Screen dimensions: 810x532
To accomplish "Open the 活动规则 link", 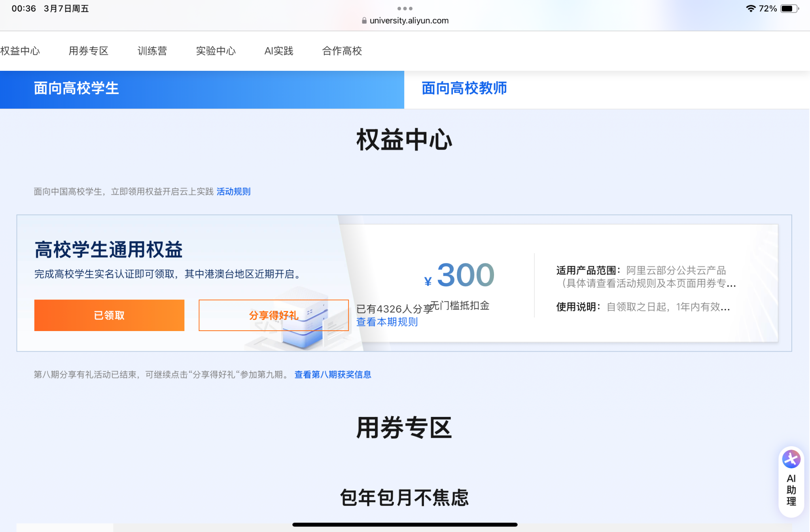I will click(233, 192).
